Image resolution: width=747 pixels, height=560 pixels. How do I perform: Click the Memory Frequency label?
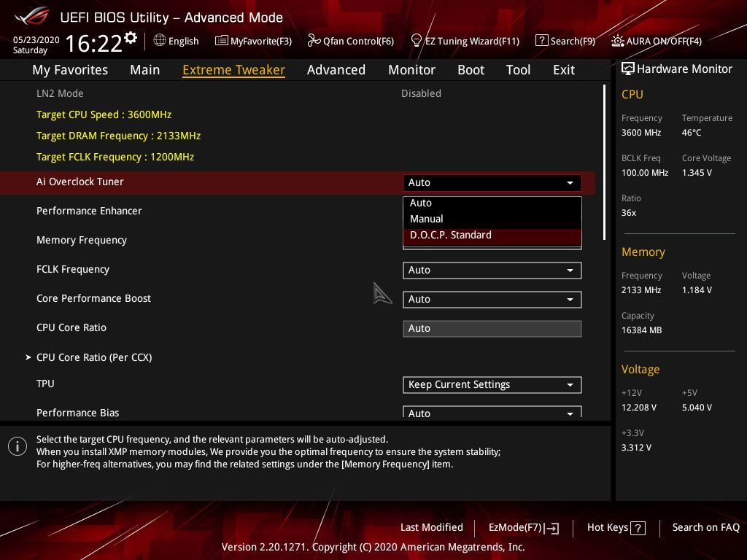pos(82,240)
